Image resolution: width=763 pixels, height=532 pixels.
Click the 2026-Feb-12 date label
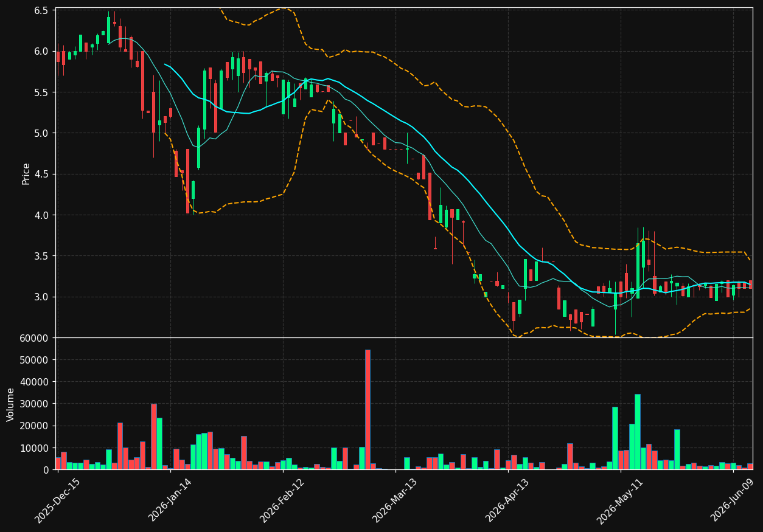pyautogui.click(x=283, y=500)
